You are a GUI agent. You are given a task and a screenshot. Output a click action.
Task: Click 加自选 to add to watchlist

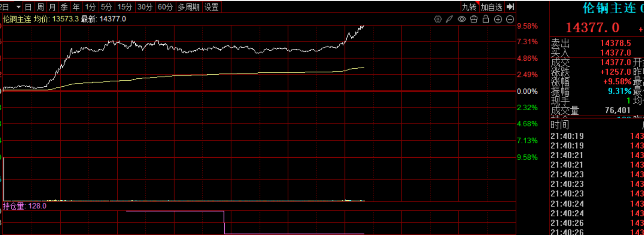pyautogui.click(x=491, y=7)
